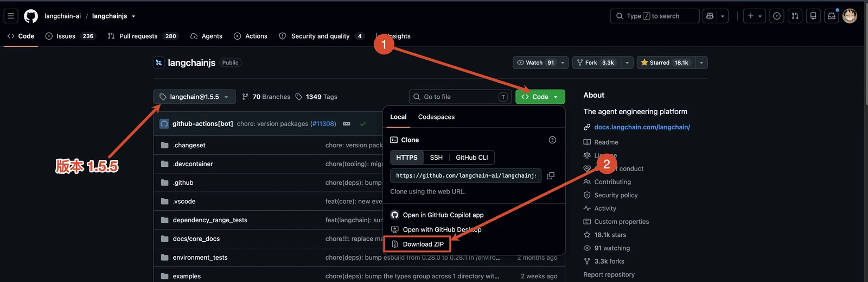Open the 1349 Tags link

(x=316, y=97)
